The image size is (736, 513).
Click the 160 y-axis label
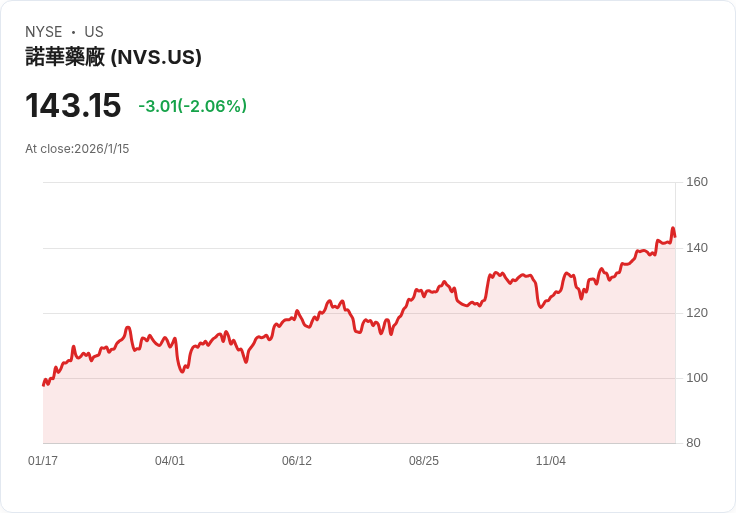click(697, 182)
